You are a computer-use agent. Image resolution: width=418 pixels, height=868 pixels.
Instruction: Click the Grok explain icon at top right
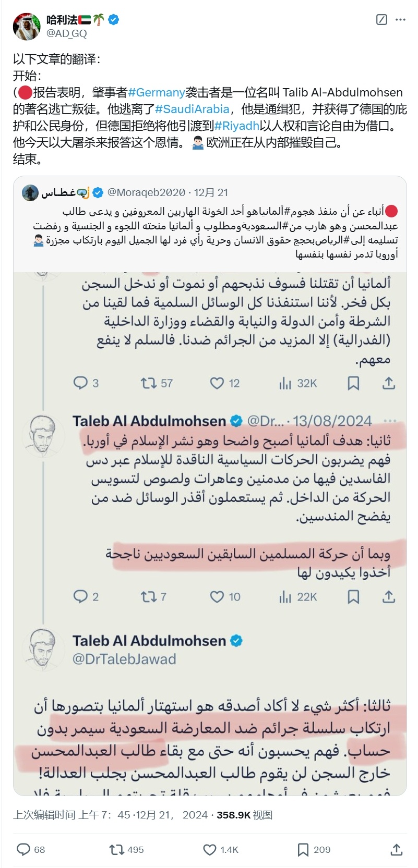coord(381,20)
